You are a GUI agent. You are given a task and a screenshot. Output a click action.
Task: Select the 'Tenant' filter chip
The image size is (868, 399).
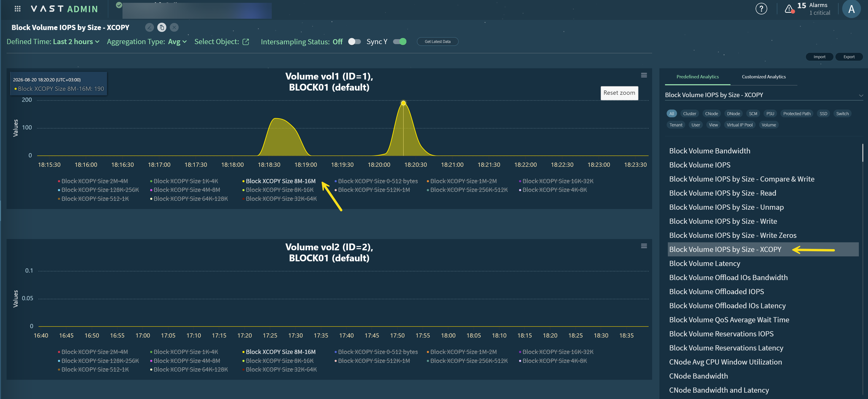point(676,125)
